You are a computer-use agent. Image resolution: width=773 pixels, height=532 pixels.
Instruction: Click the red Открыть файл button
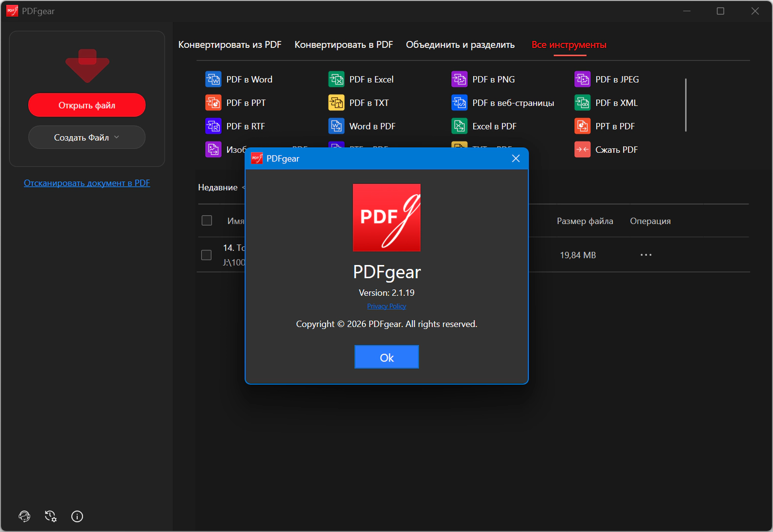[x=87, y=105]
